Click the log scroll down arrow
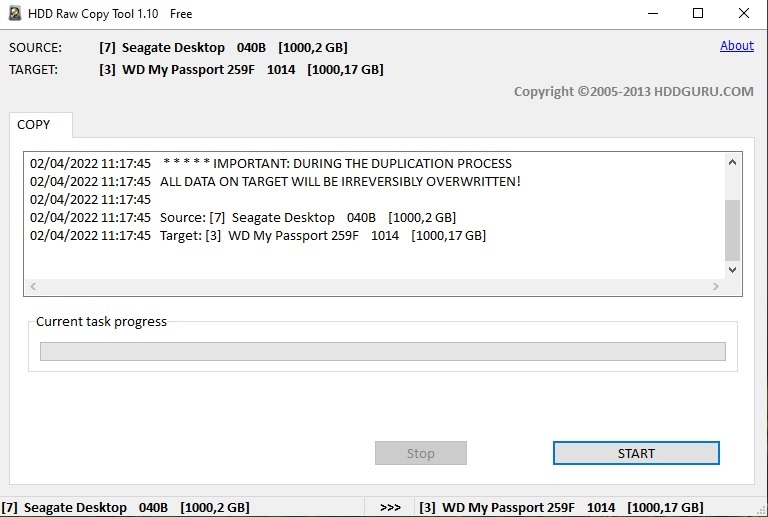The image size is (768, 517). (732, 270)
